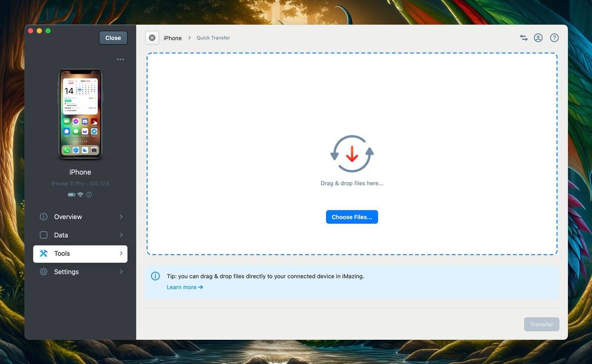The height and width of the screenshot is (364, 592).
Task: Click Quick Transfer breadcrumb label
Action: point(213,38)
